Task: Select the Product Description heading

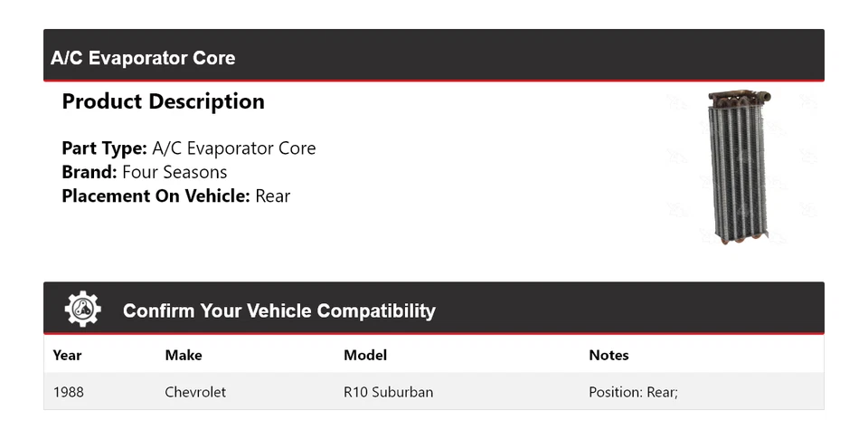Action: click(163, 101)
